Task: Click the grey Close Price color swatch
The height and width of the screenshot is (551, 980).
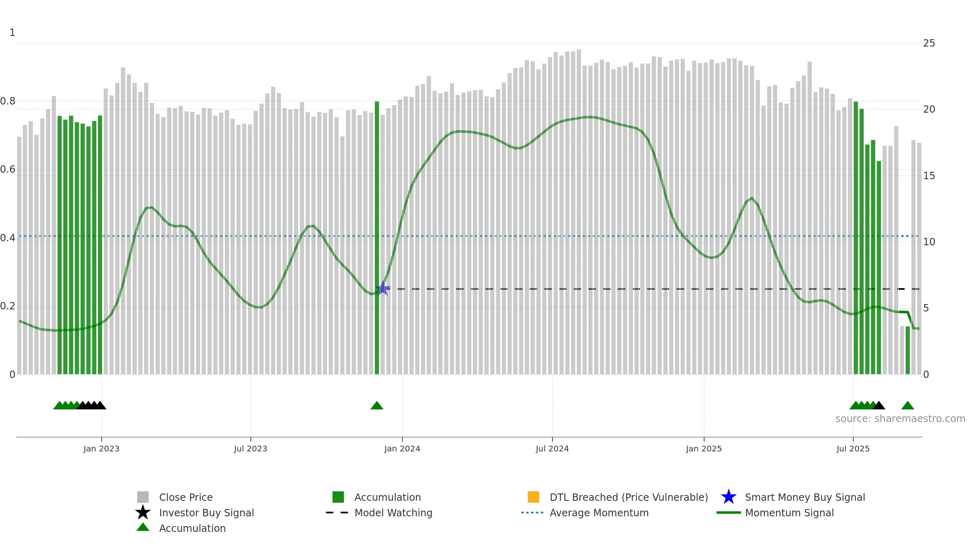Action: tap(143, 497)
